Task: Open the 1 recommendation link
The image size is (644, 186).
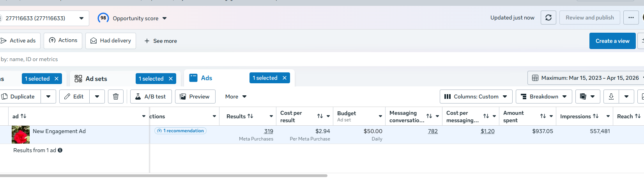Action: tap(181, 131)
